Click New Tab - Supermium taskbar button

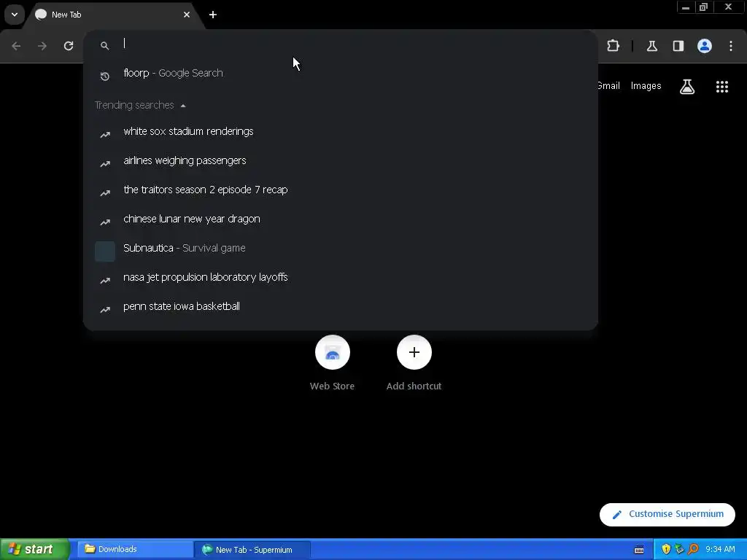[252, 550]
